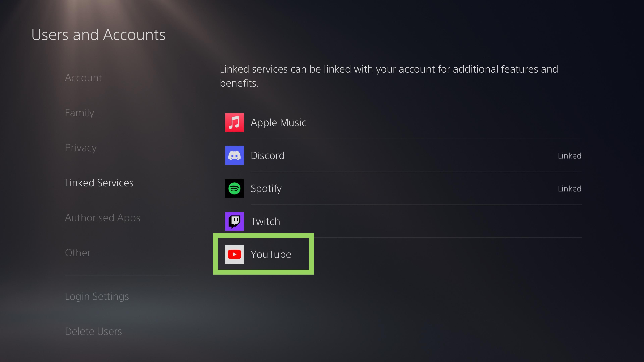This screenshot has height=362, width=644.
Task: Go to Family settings
Action: 79,113
